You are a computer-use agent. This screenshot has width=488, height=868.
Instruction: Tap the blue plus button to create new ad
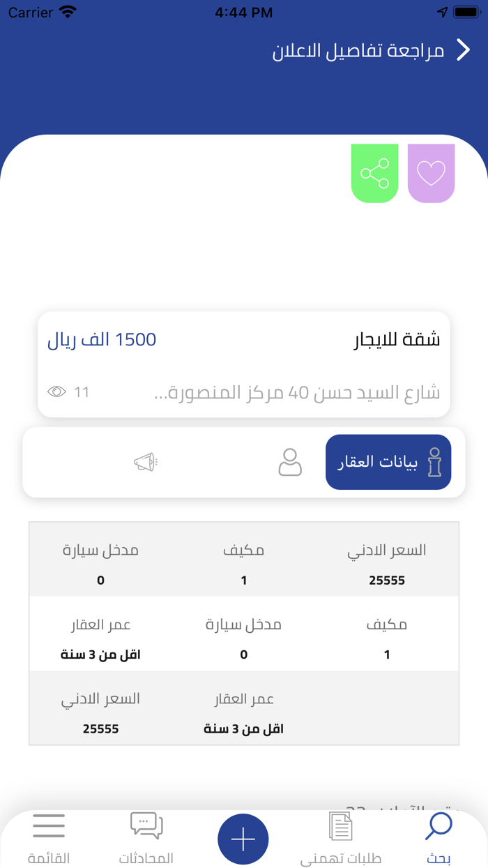point(243,839)
